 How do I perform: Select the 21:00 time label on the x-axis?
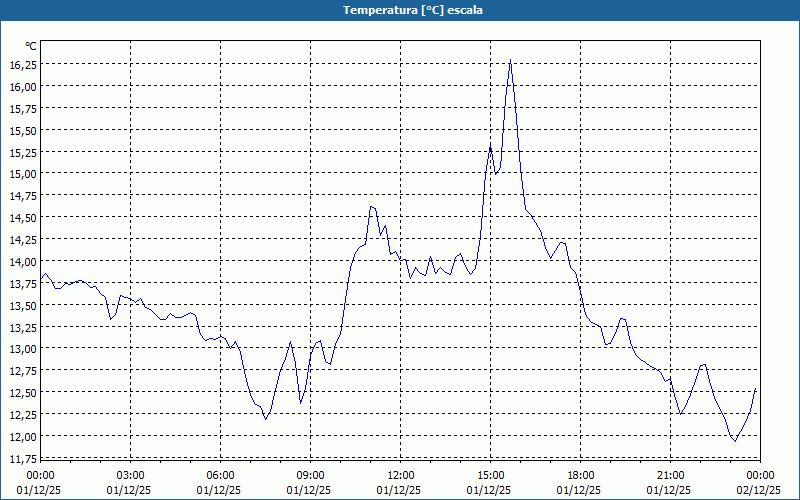click(x=670, y=474)
